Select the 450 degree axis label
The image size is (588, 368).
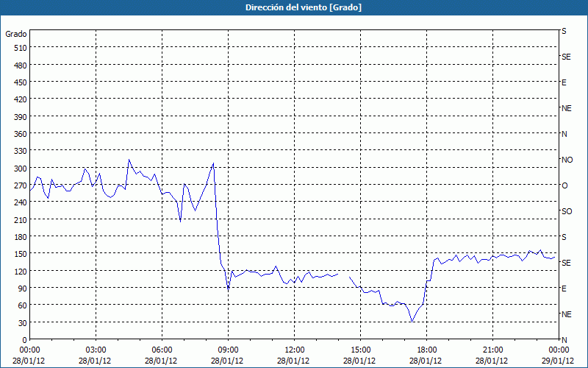point(21,82)
